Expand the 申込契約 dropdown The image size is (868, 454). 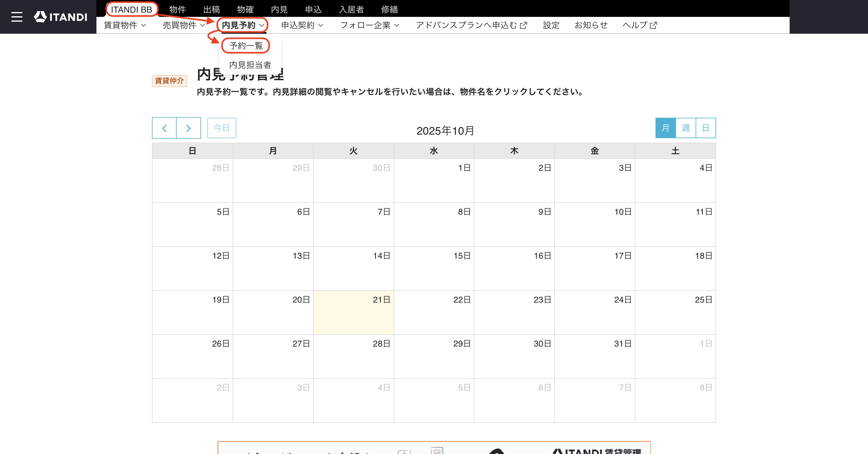(302, 25)
